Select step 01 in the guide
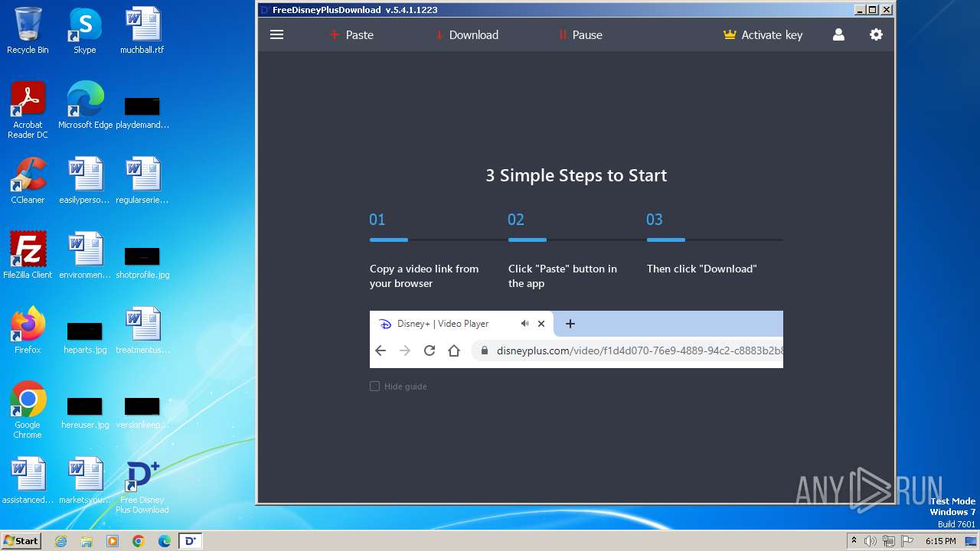 [x=377, y=220]
